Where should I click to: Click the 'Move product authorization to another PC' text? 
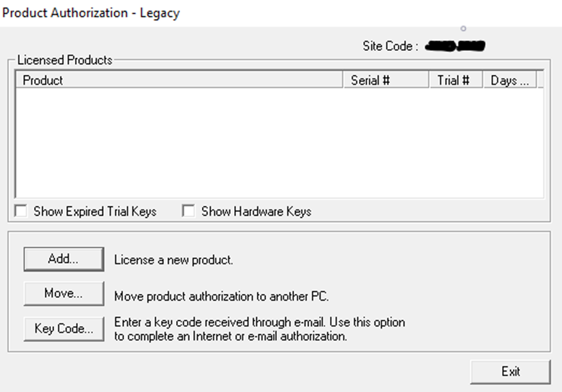click(222, 296)
